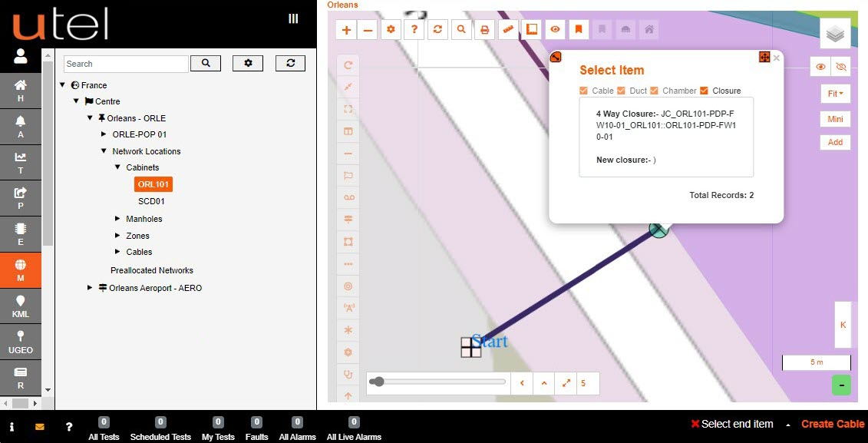Viewport: 868px width, 443px height.
Task: Open the P export section in sidebar
Action: coord(21,198)
